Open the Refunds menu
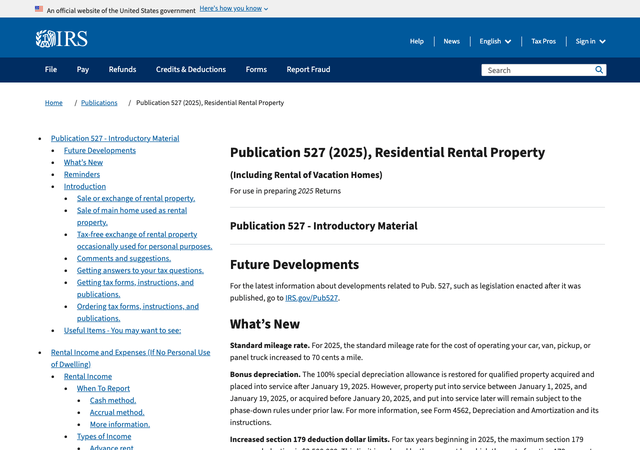 tap(122, 69)
